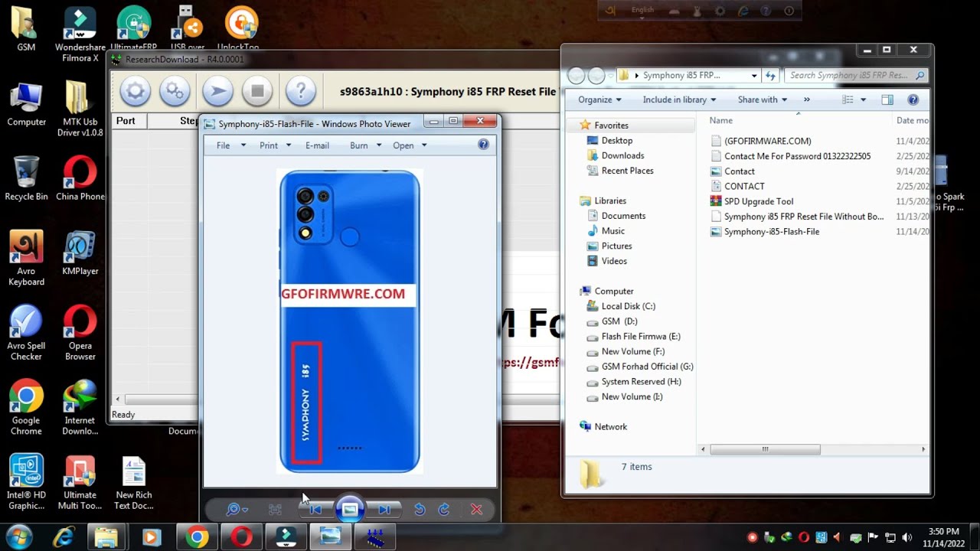Open Photo Viewer help icon
980x551 pixels.
point(483,145)
